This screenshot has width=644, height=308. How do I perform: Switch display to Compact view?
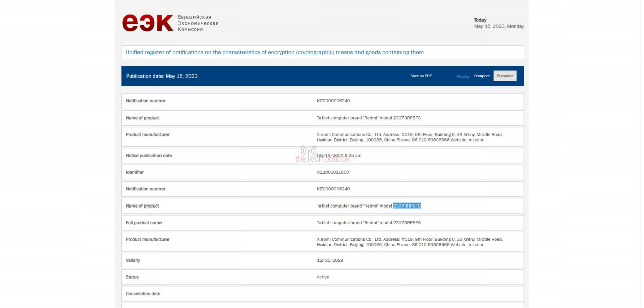481,76
